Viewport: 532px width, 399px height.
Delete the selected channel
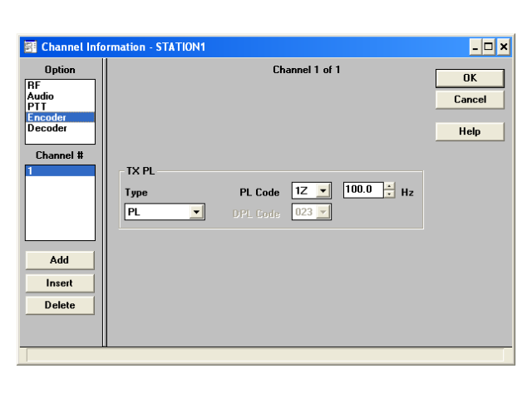click(x=60, y=305)
